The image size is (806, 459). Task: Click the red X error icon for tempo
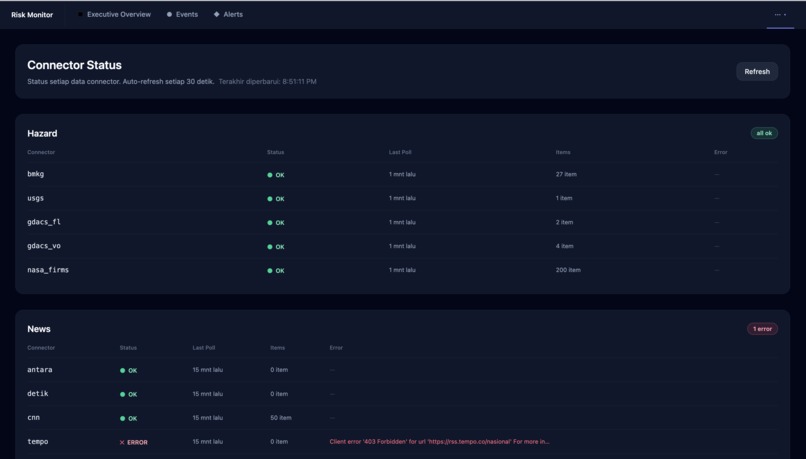coord(122,442)
